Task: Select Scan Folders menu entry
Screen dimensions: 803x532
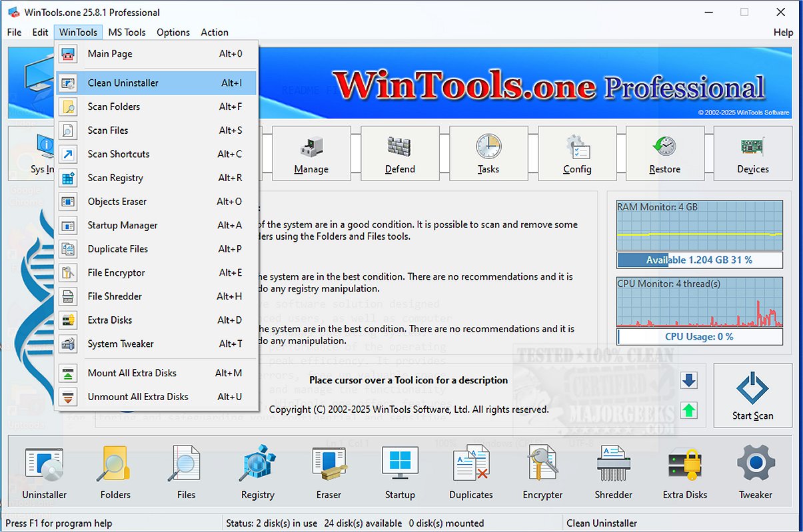Action: click(x=157, y=107)
